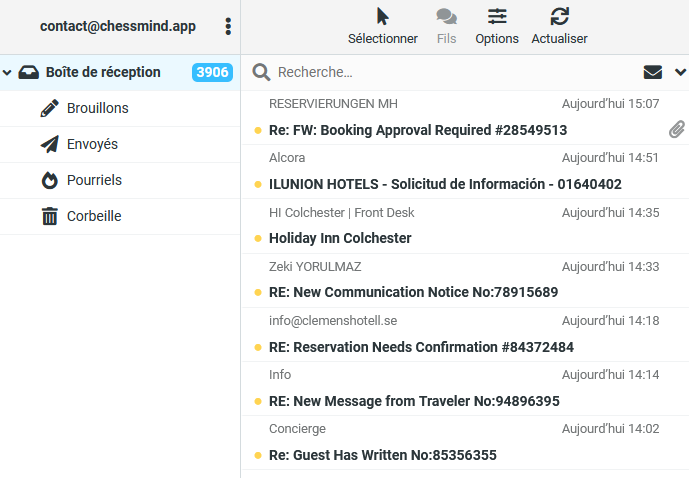Click the envelope unread filter icon
The width and height of the screenshot is (689, 478).
[653, 72]
